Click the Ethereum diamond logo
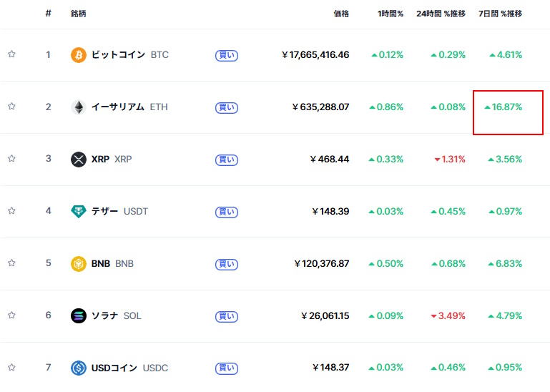 point(79,107)
